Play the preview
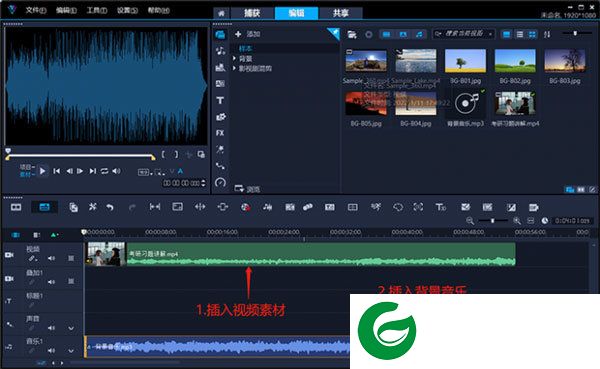 pyautogui.click(x=42, y=171)
